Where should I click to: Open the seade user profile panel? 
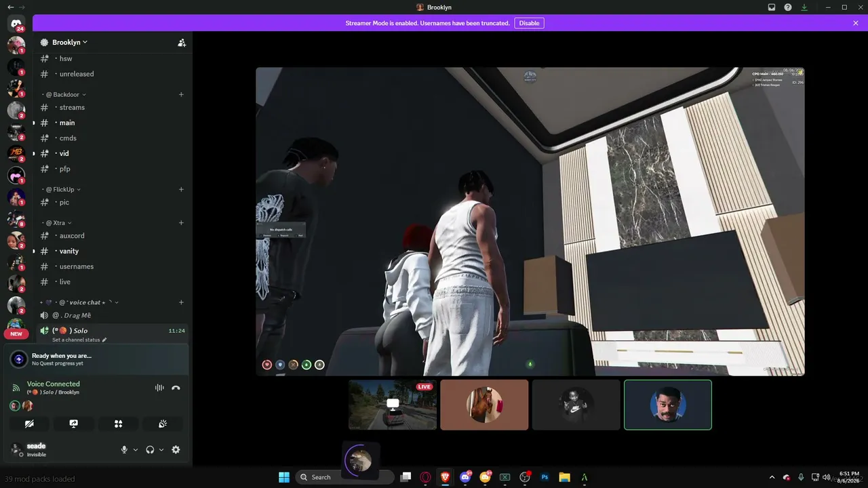[x=60, y=449]
